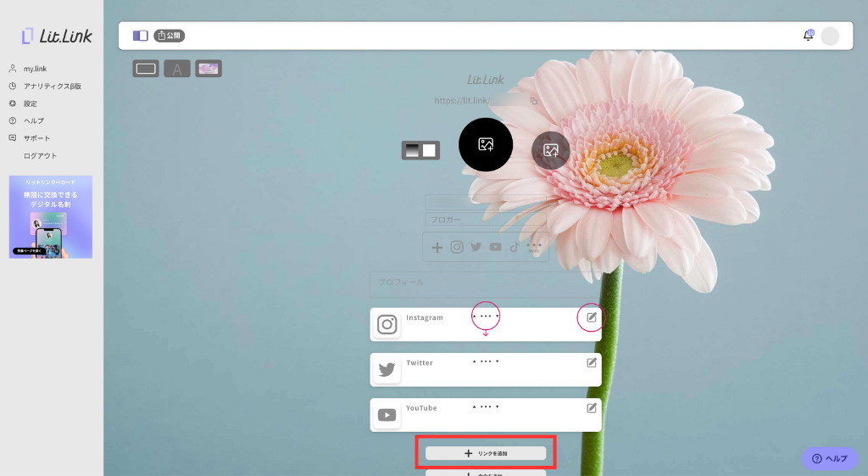868x476 pixels.
Task: Click the Twitter card bird icon
Action: point(387,370)
